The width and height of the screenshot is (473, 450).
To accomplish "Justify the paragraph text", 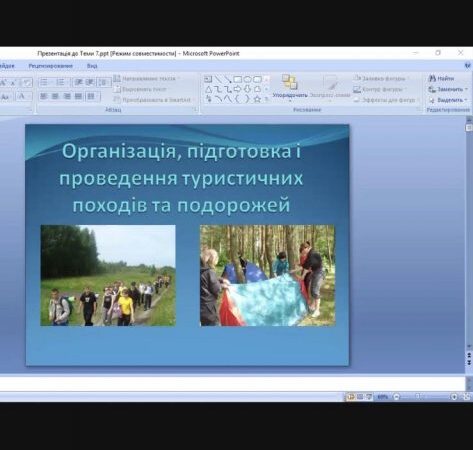I will click(78, 97).
